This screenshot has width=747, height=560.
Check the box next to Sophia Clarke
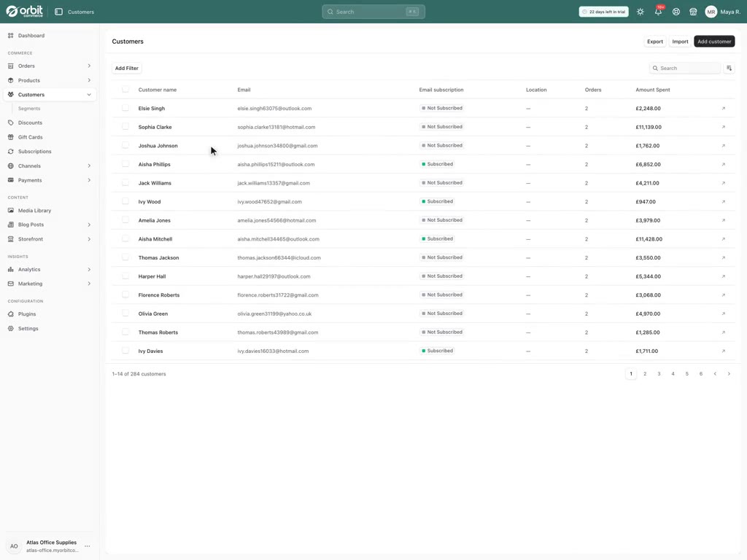coord(125,127)
